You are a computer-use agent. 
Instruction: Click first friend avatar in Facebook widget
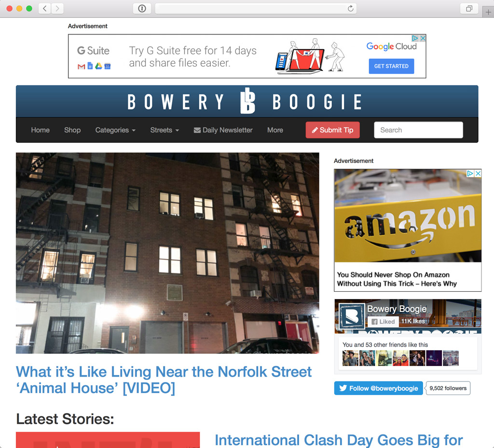(x=350, y=358)
